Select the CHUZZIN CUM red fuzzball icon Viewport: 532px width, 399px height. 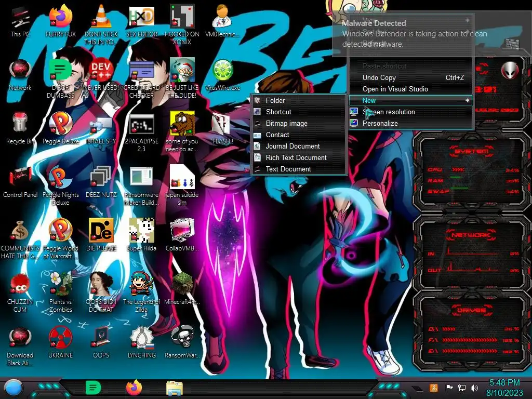pos(20,293)
